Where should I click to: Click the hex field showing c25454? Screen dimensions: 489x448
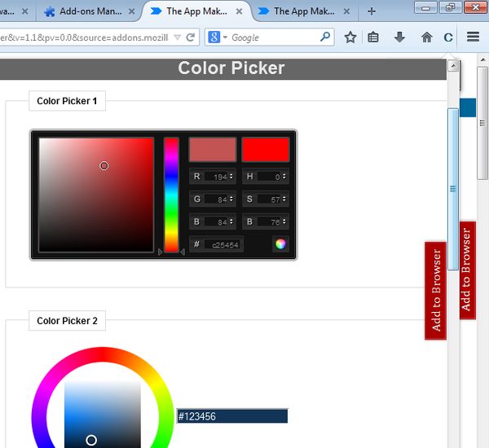[222, 244]
